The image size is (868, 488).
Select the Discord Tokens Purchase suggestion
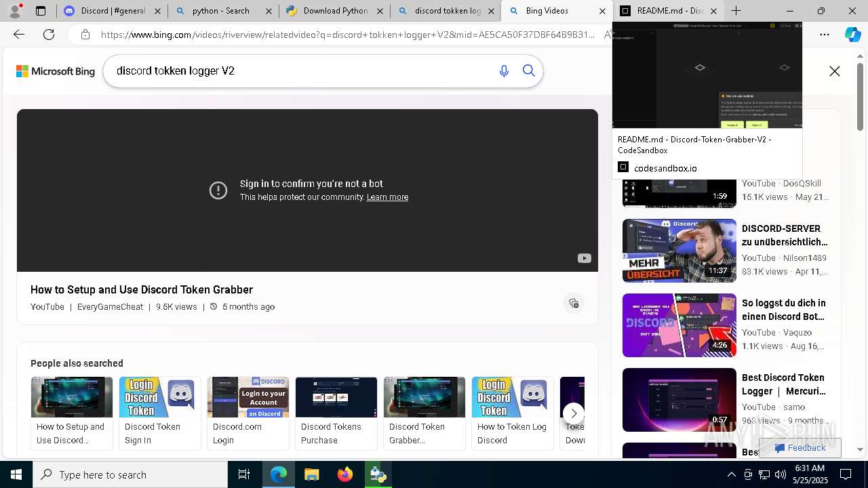click(x=336, y=413)
